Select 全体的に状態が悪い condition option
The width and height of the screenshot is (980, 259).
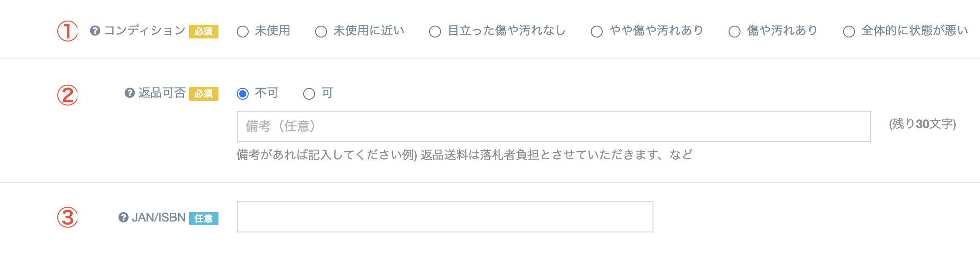[849, 32]
